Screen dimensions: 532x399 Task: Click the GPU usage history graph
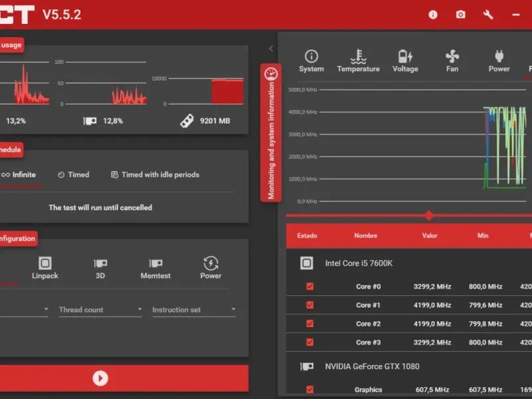106,83
